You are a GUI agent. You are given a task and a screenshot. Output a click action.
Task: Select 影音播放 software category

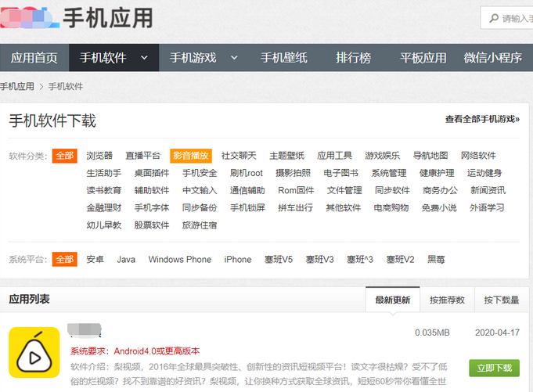coord(191,156)
